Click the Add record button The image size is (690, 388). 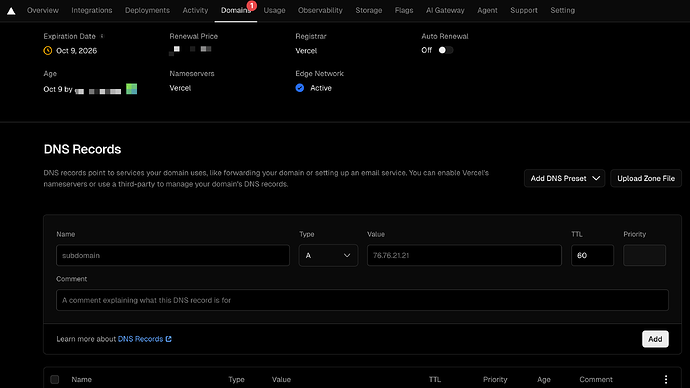click(655, 339)
